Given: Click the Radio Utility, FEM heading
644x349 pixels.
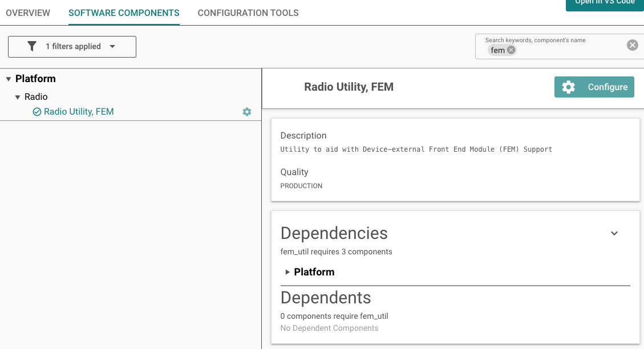Looking at the screenshot, I should 349,87.
